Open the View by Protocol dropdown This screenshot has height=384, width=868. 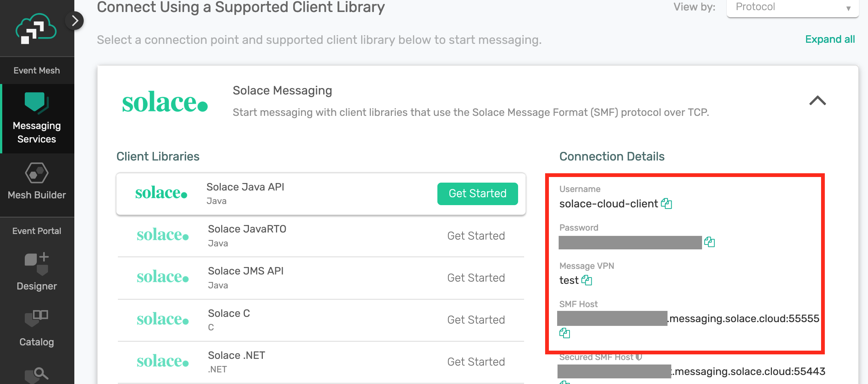(792, 7)
